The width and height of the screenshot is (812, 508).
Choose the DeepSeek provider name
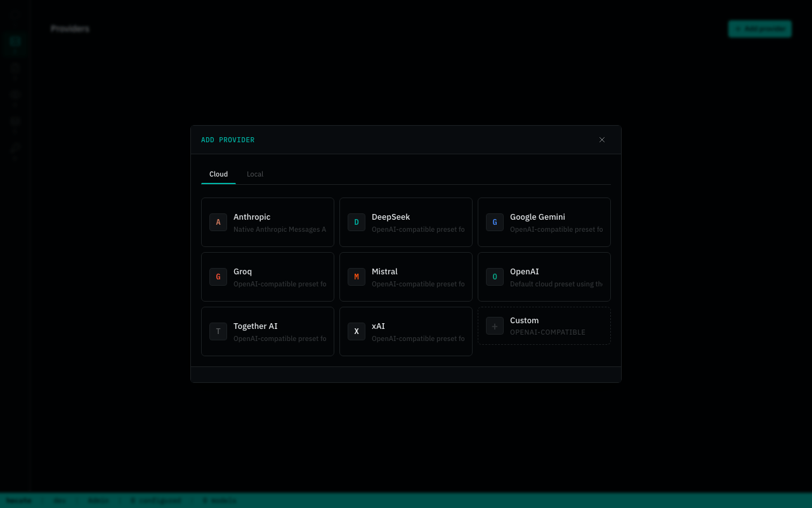click(x=391, y=217)
